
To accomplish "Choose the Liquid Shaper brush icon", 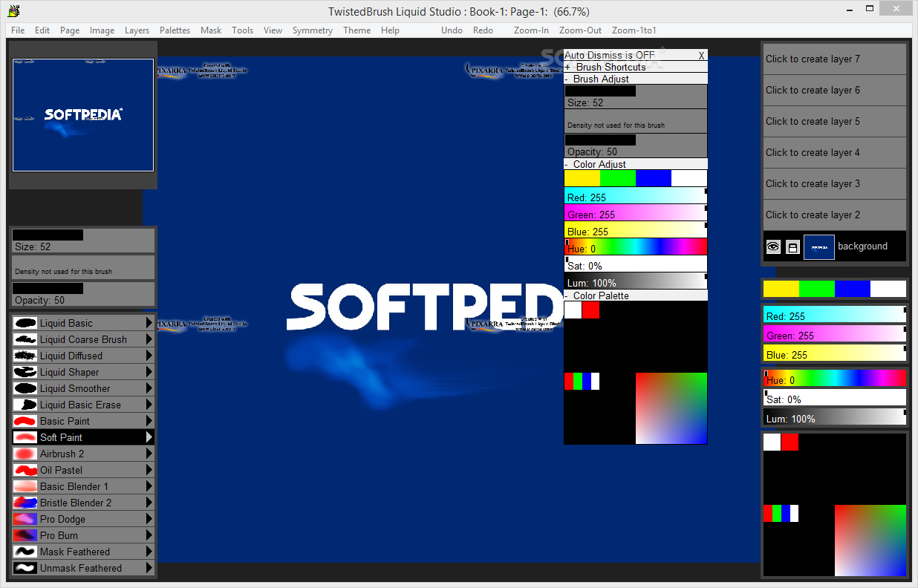I will point(25,372).
